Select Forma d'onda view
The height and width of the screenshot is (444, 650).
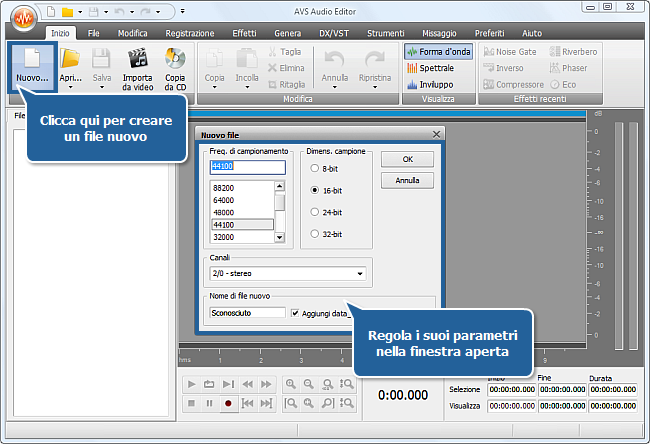pyautogui.click(x=438, y=51)
